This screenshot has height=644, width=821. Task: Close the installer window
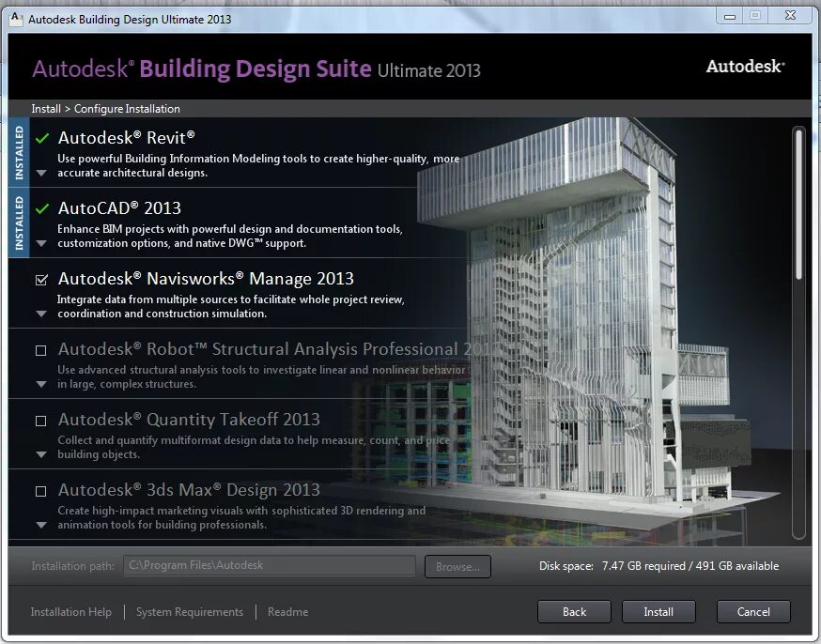click(x=791, y=16)
